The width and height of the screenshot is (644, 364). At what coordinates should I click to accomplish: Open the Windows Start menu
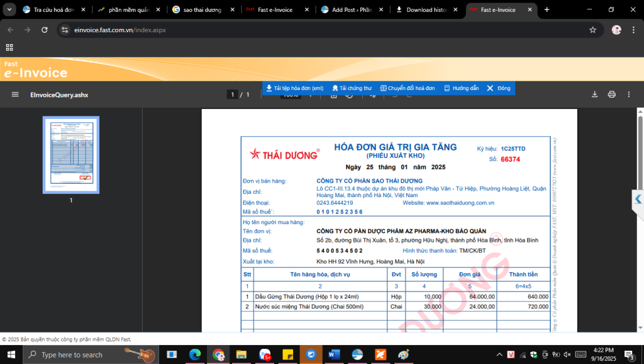11,355
